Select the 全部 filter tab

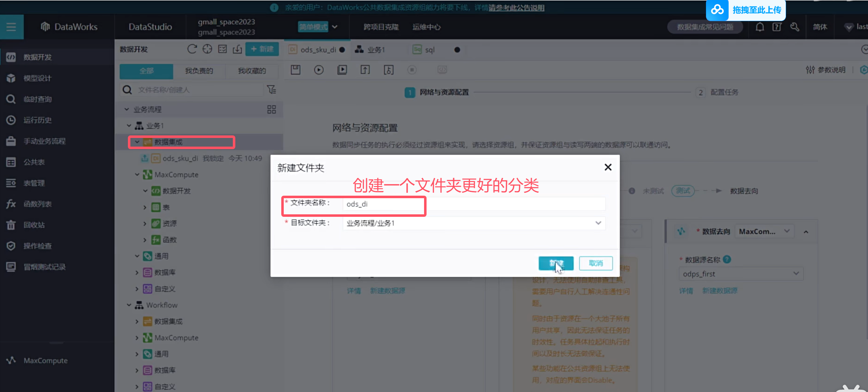coord(146,71)
